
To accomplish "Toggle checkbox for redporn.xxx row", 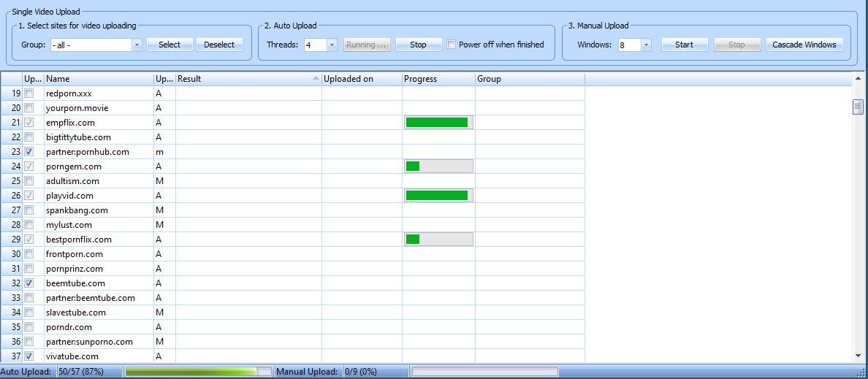I will [x=29, y=93].
